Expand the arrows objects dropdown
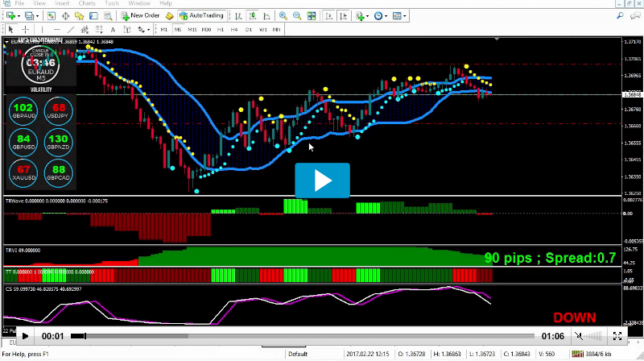The height and width of the screenshot is (361, 644). pyautogui.click(x=148, y=30)
